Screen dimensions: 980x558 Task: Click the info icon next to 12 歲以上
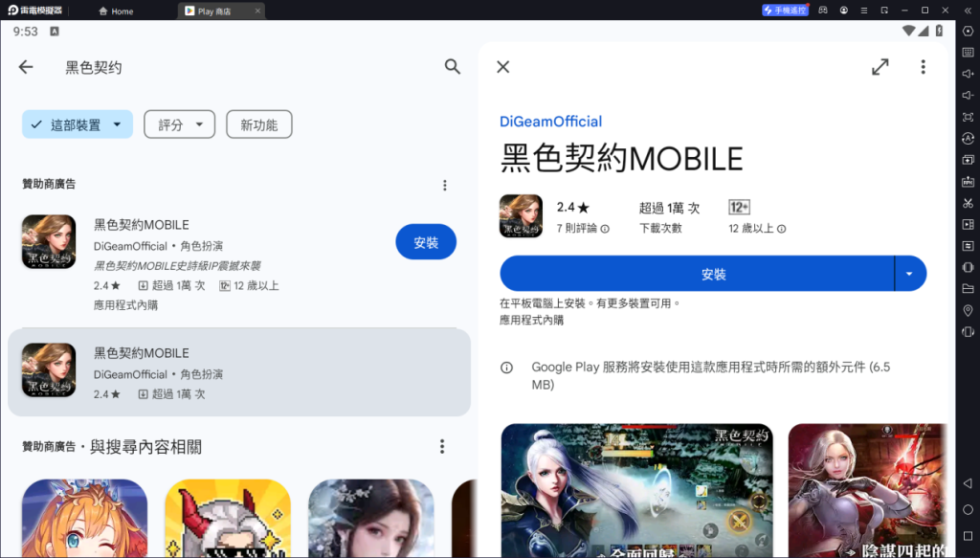[781, 229]
